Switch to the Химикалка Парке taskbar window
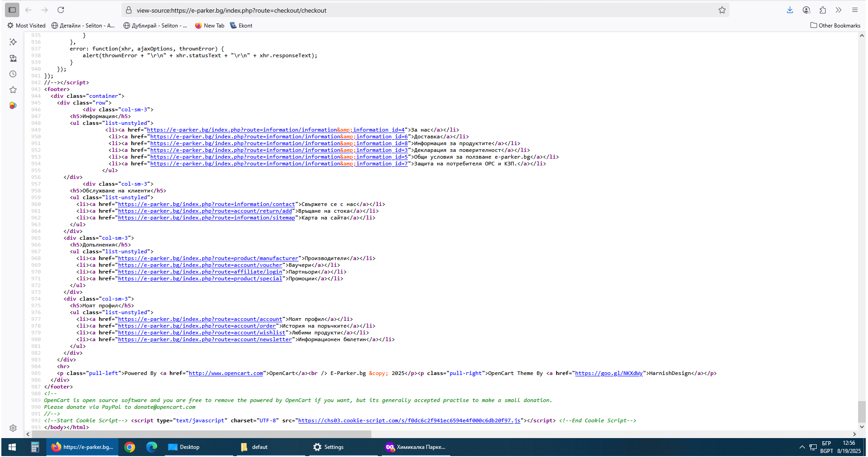The image size is (868, 457). 416,447
